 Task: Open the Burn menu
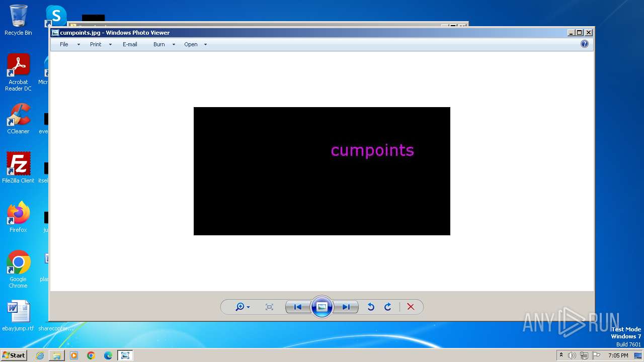tap(159, 44)
